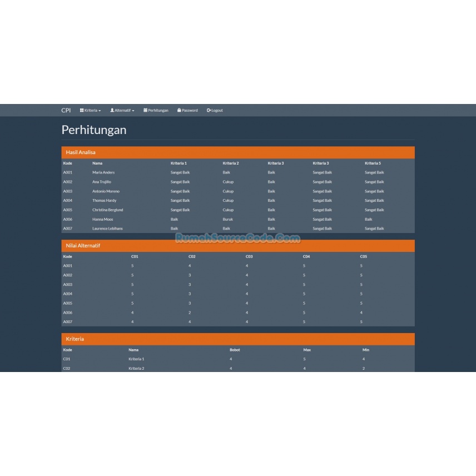This screenshot has height=476, width=476.
Task: Click the Kriteria 1 column header
Action: (x=178, y=163)
